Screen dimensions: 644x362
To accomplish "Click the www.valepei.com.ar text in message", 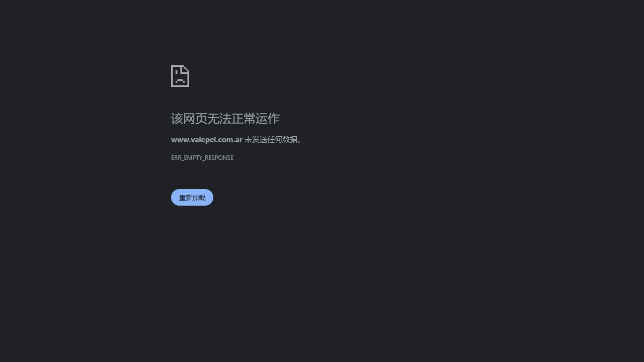I will pos(207,140).
